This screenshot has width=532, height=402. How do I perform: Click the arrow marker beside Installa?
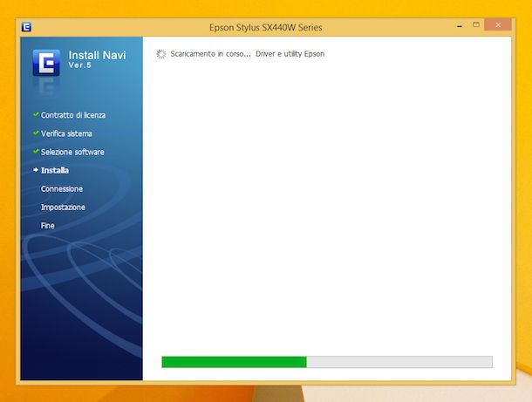(36, 170)
